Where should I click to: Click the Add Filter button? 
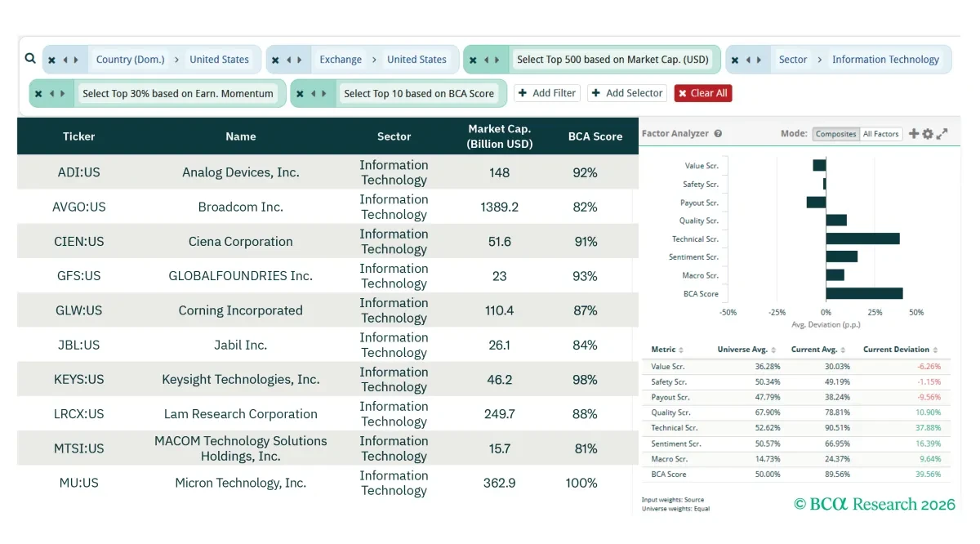[547, 93]
